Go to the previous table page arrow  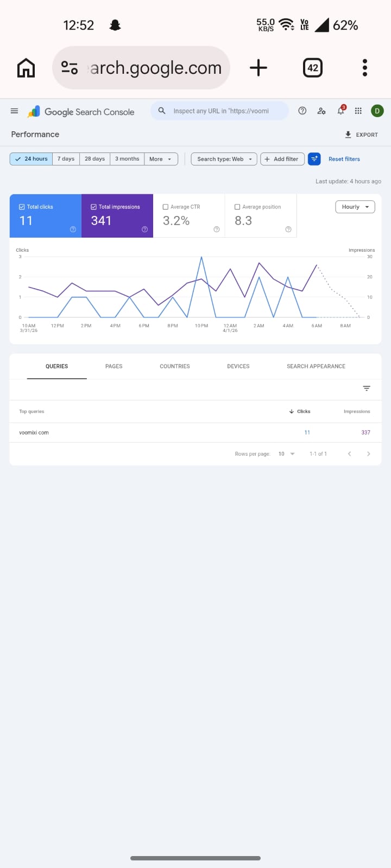point(349,454)
